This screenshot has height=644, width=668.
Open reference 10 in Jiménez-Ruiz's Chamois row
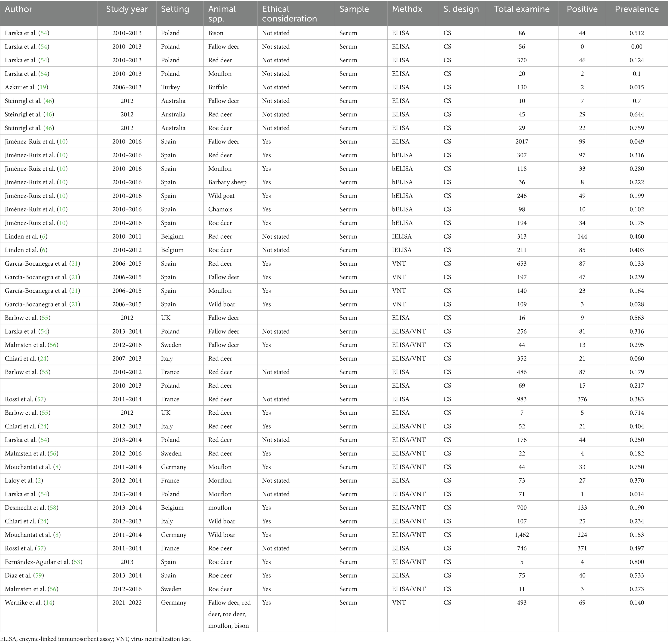click(62, 209)
